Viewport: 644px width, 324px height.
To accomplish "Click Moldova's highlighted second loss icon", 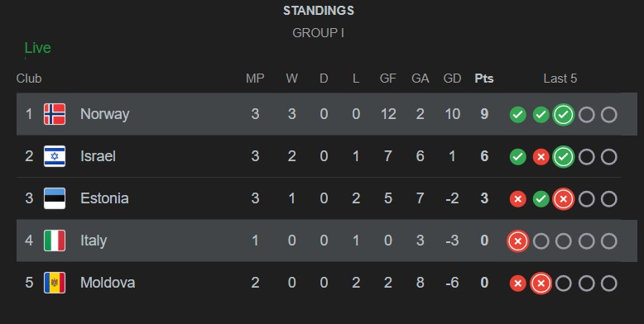I will pos(541,283).
